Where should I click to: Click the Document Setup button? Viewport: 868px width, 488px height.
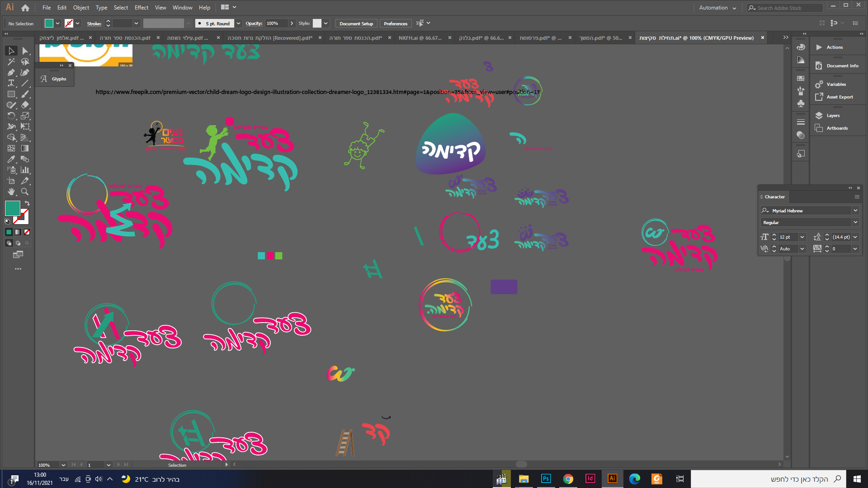[x=356, y=23]
